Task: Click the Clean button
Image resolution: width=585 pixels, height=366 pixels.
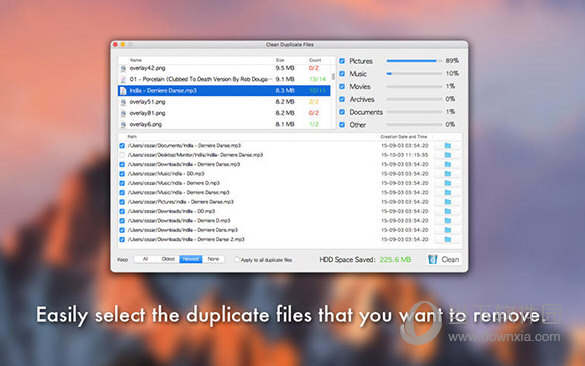Action: pos(444,259)
